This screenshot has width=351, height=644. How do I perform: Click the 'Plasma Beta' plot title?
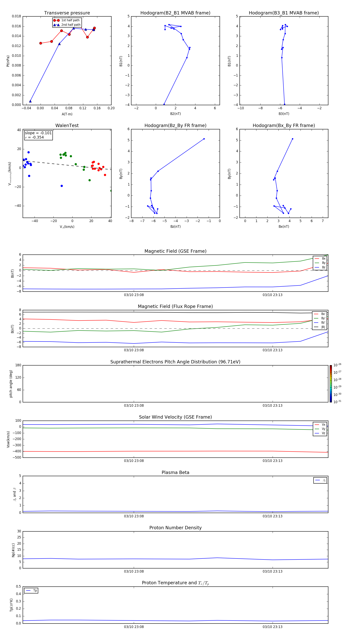click(x=175, y=472)
